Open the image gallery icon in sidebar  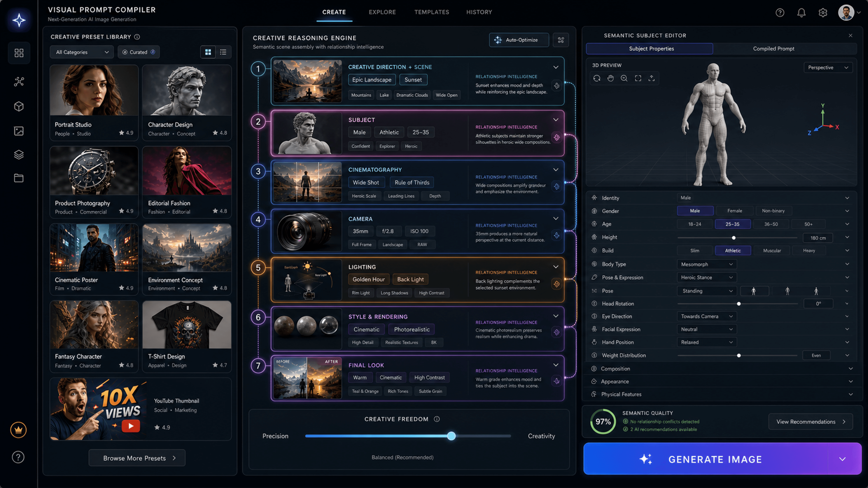(x=19, y=131)
